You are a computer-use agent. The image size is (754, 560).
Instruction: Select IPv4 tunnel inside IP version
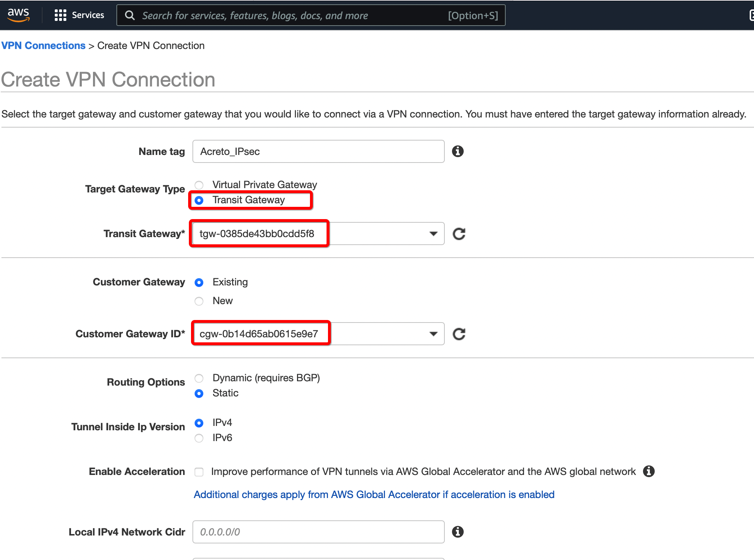click(x=199, y=423)
